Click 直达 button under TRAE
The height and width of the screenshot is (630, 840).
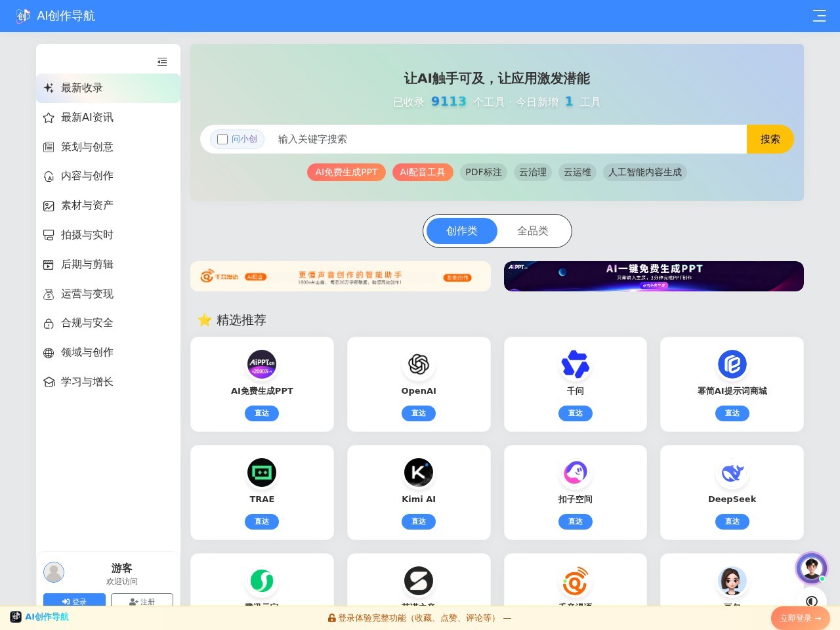pos(262,522)
